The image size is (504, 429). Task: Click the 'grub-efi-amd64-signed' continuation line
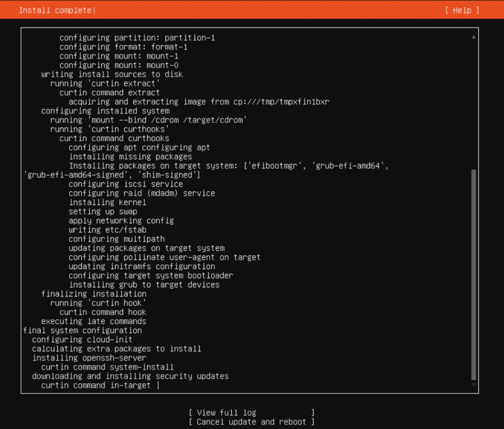(112, 175)
